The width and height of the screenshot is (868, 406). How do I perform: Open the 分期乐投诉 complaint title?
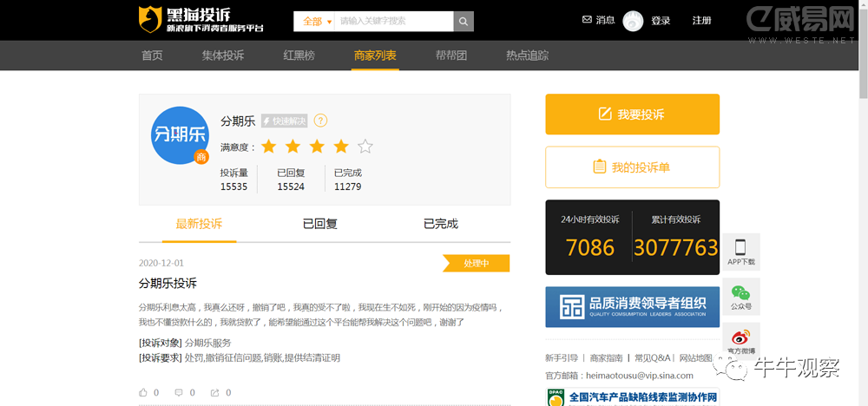pyautogui.click(x=168, y=283)
